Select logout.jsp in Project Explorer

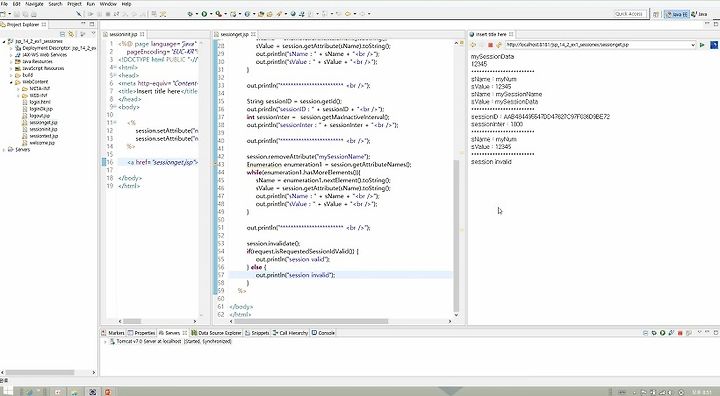tap(39, 116)
